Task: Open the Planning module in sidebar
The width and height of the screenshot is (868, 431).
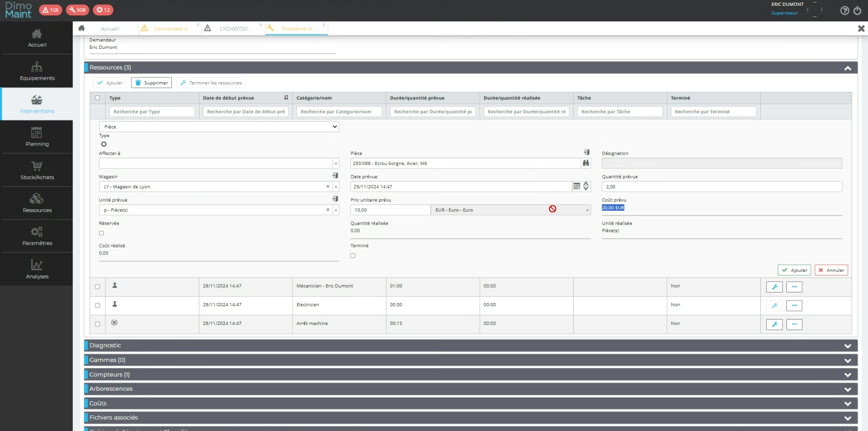Action: pos(37,137)
